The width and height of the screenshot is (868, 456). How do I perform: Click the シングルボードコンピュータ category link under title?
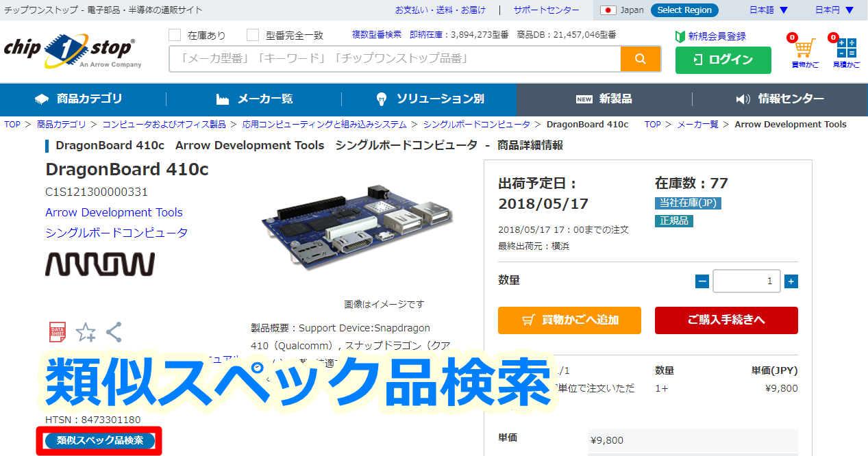point(116,233)
